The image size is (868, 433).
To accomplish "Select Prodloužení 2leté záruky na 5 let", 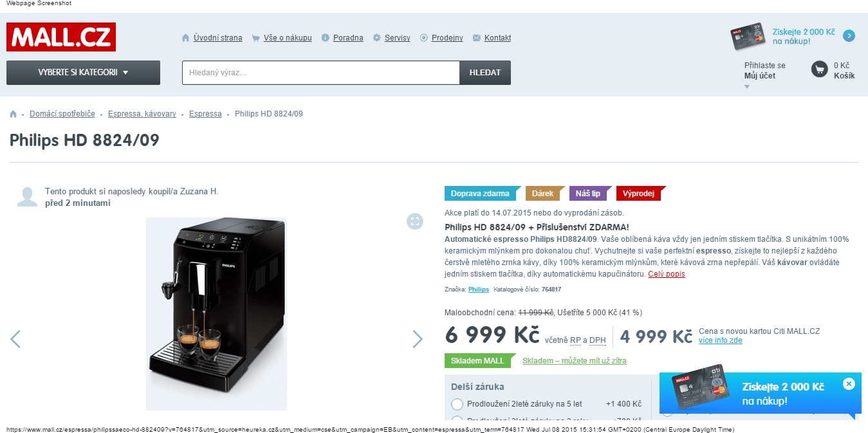I will [457, 404].
